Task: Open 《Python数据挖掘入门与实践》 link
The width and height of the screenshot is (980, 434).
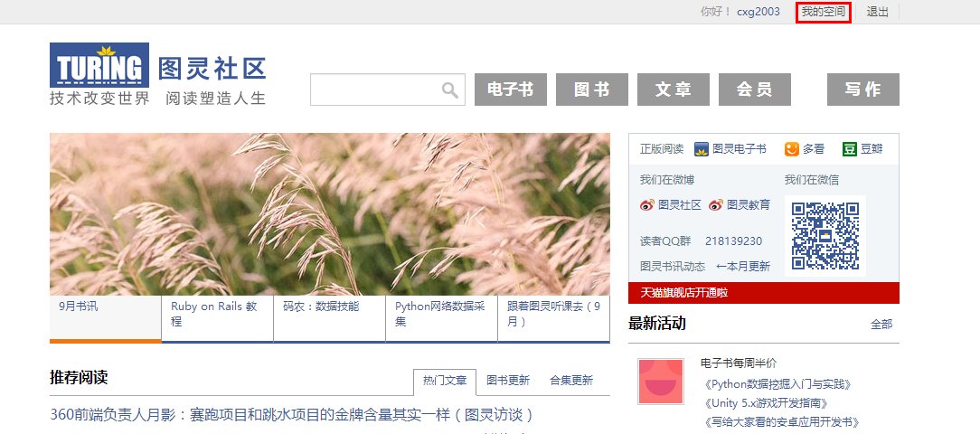Action: click(x=777, y=384)
